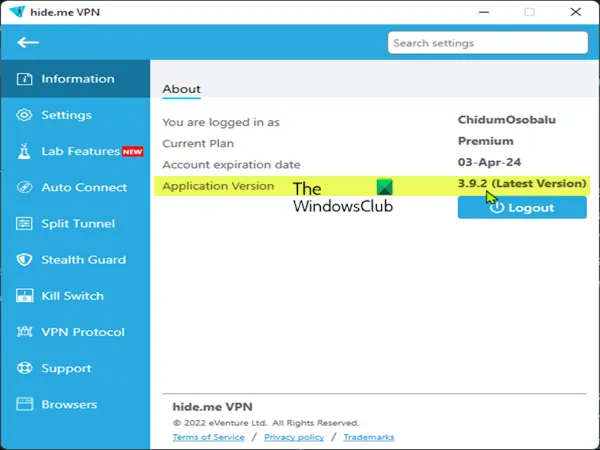The image size is (600, 450).
Task: Select Auto Connect in sidebar
Action: pos(75,188)
